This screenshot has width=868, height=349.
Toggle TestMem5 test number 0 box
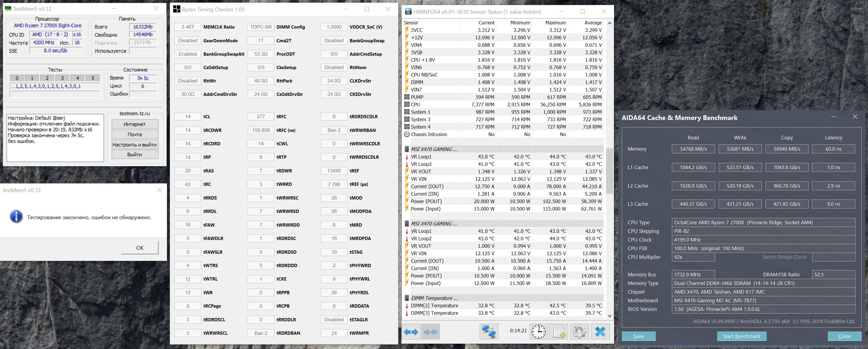[x=17, y=78]
